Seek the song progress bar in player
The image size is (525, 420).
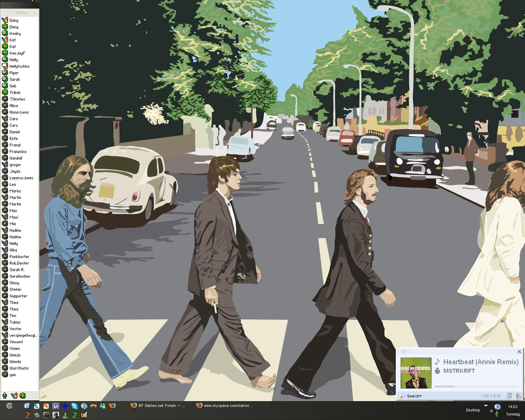476,386
